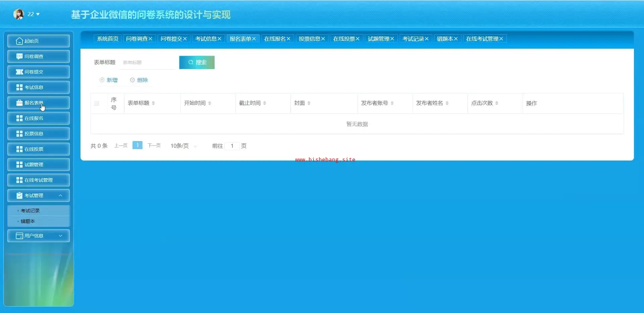Click the grid icon beside 在线投票

point(19,149)
